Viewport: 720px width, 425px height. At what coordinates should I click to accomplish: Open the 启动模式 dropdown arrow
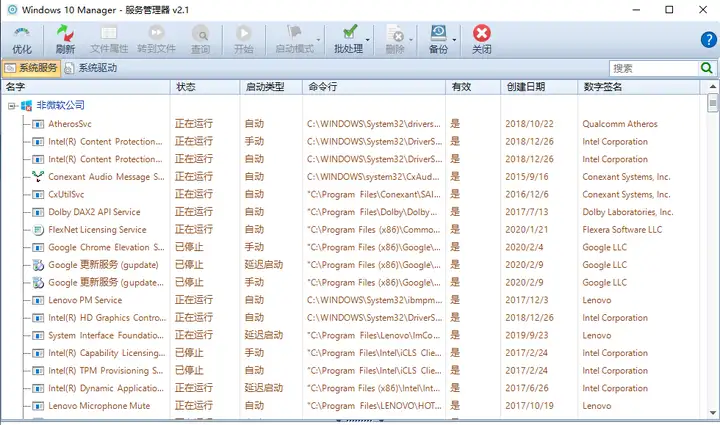click(x=318, y=40)
